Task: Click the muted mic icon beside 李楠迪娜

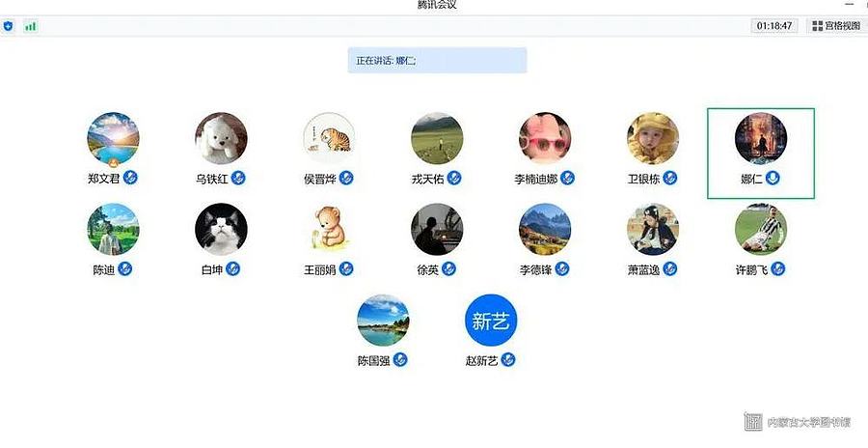Action: tap(567, 178)
